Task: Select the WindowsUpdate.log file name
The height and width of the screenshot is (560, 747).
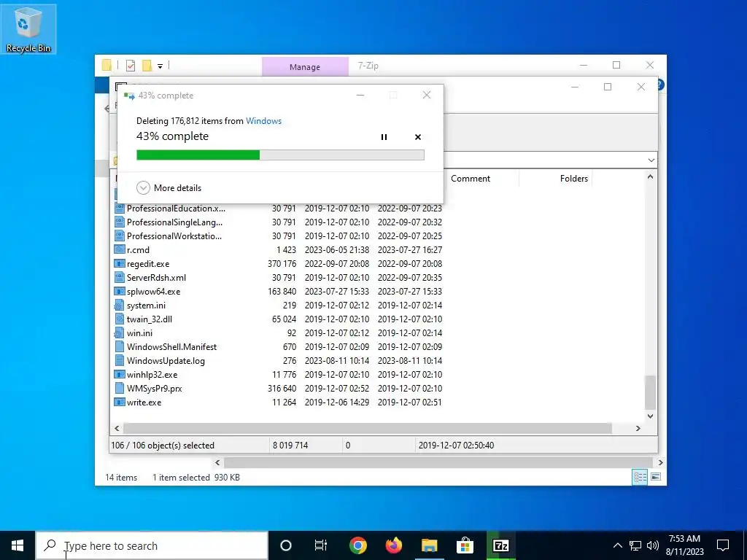Action: click(x=166, y=361)
